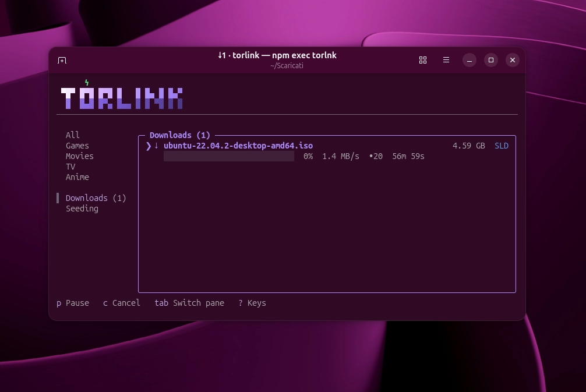Image resolution: width=586 pixels, height=392 pixels.
Task: Close the torlink terminal window
Action: coord(513,60)
